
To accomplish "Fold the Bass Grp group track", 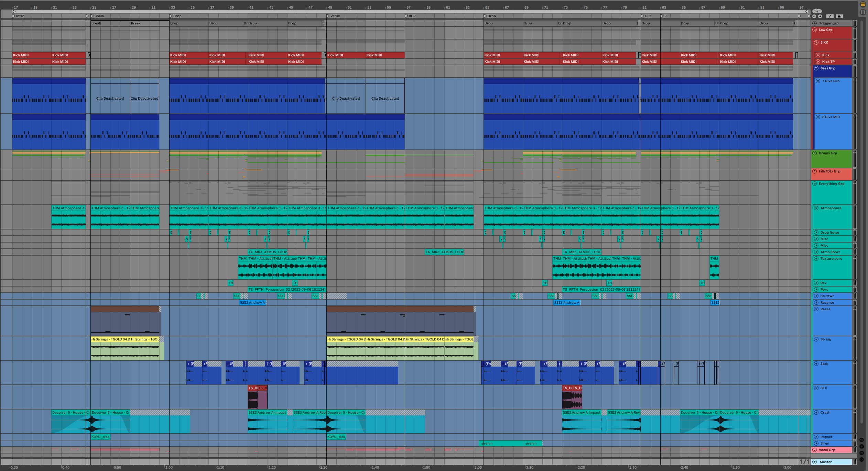I will click(816, 68).
